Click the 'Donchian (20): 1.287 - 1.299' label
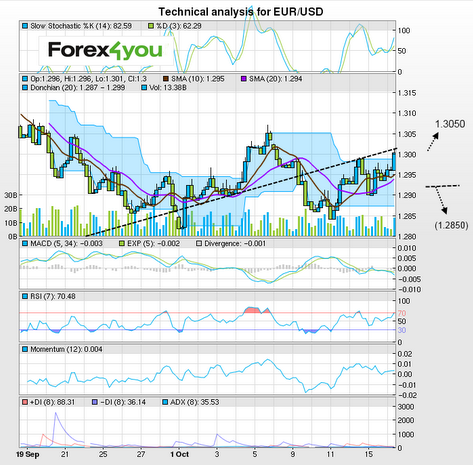This screenshot has height=465, width=473. (78, 88)
